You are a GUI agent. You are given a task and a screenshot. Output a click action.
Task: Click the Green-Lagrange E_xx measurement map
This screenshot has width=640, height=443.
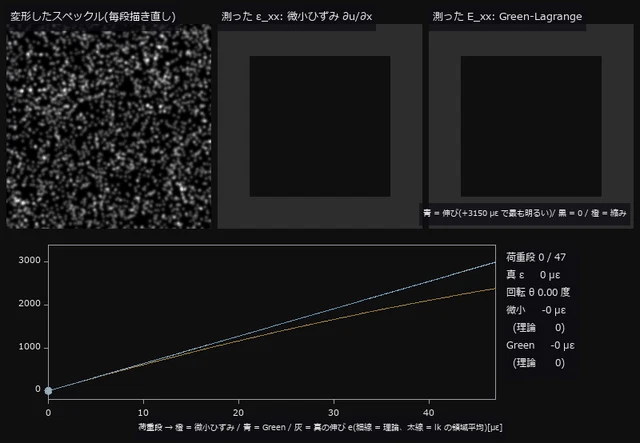pos(531,127)
